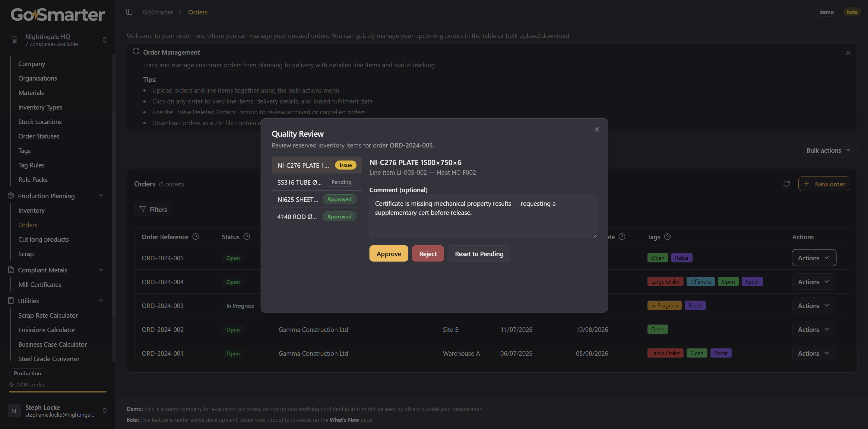Close the Quality Review dialog
868x429 pixels.
click(597, 129)
